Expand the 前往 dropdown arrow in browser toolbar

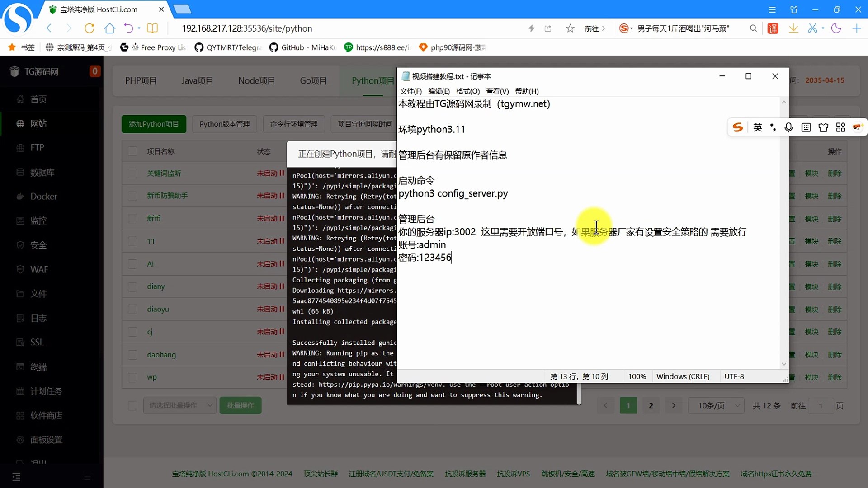click(604, 28)
